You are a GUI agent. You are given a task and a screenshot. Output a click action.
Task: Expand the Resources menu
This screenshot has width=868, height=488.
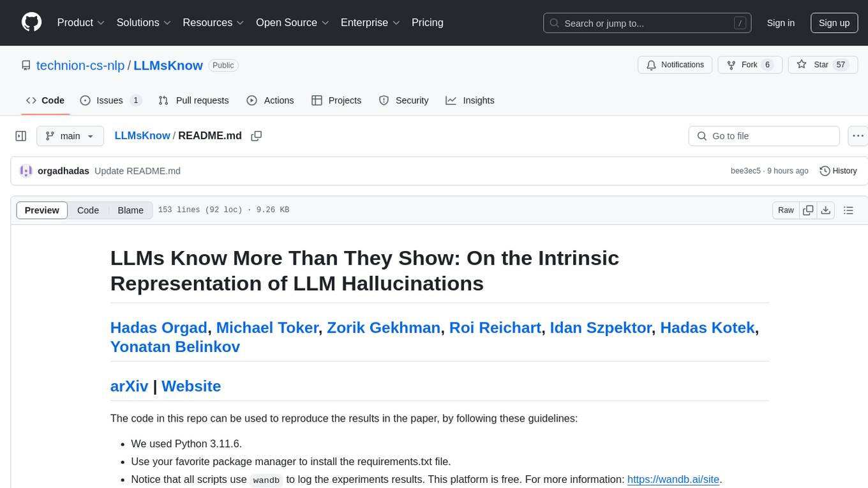[214, 22]
